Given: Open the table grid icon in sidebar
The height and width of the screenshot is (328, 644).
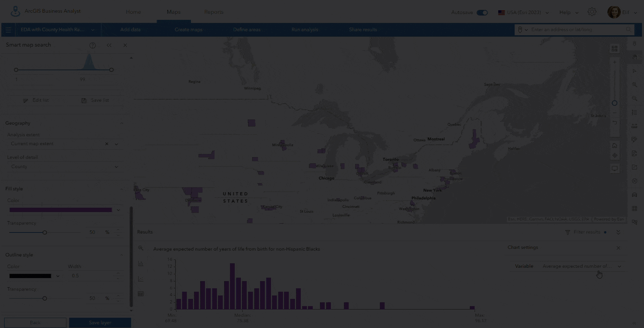Looking at the screenshot, I should 635,209.
